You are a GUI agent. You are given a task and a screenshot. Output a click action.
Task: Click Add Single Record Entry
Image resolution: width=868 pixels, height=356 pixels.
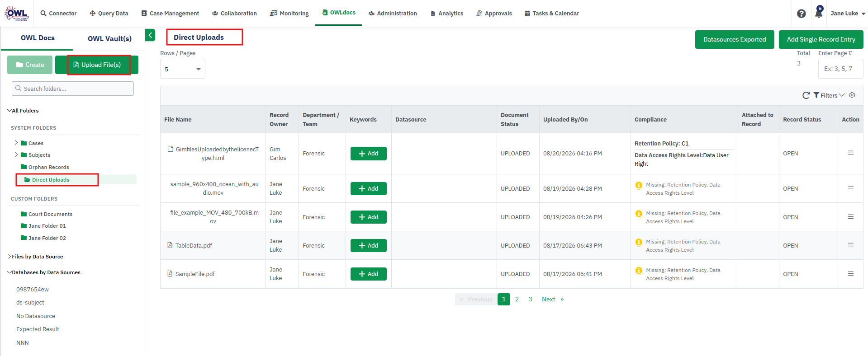(x=821, y=39)
